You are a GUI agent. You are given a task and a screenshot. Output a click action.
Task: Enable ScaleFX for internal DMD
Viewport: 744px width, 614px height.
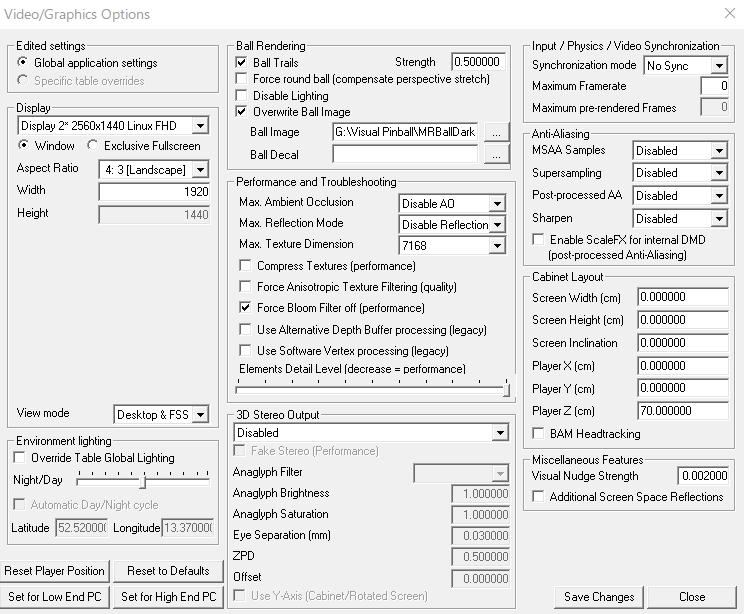(538, 239)
